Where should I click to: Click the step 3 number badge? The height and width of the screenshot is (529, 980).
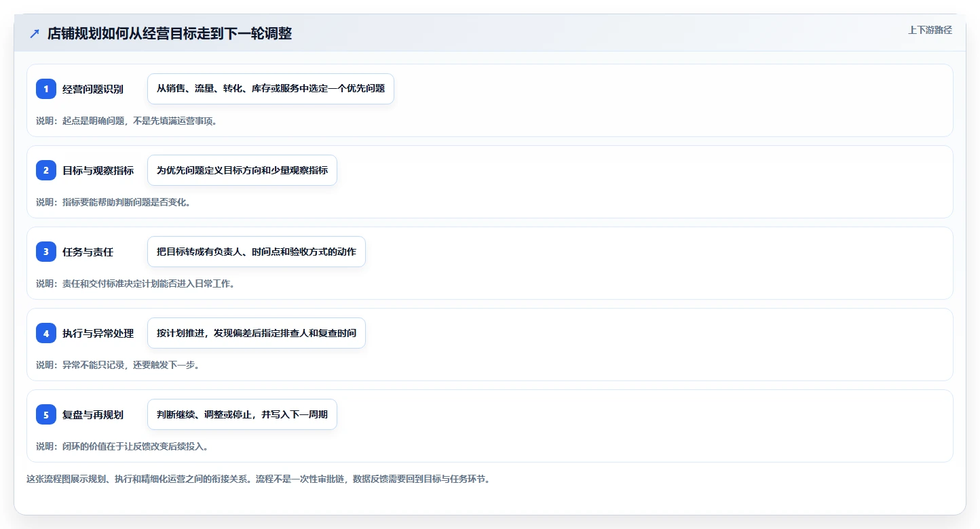coord(46,252)
